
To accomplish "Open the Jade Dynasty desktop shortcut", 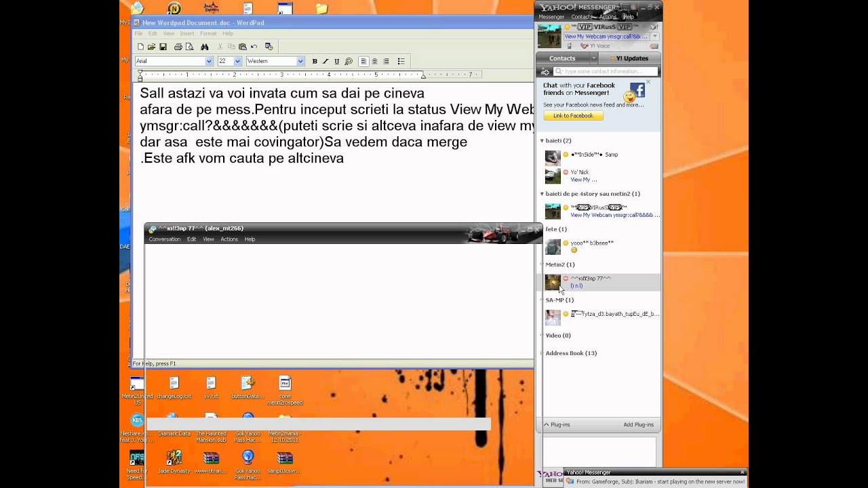I will point(174,462).
